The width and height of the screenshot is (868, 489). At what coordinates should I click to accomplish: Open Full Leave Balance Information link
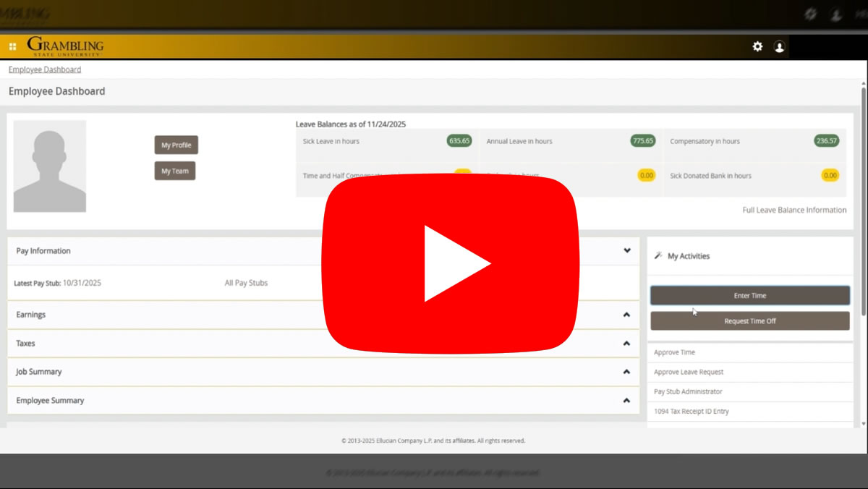click(793, 210)
